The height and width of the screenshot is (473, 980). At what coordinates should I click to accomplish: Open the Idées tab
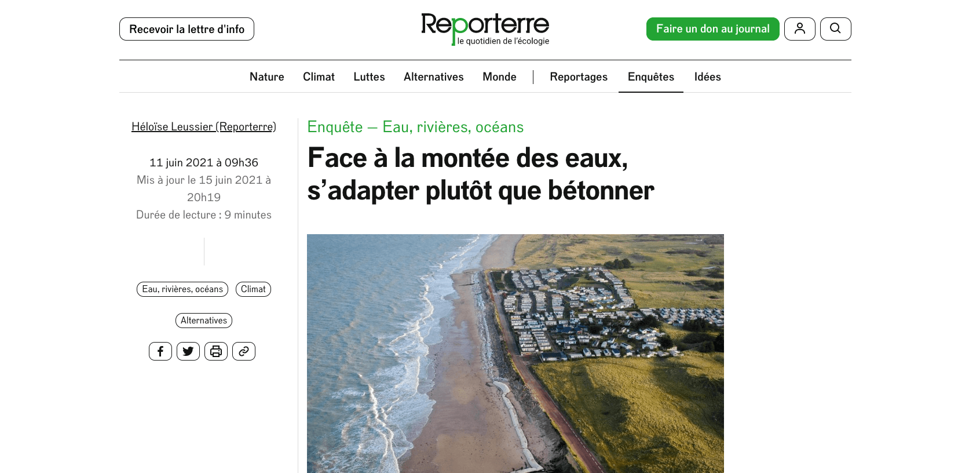pos(708,77)
